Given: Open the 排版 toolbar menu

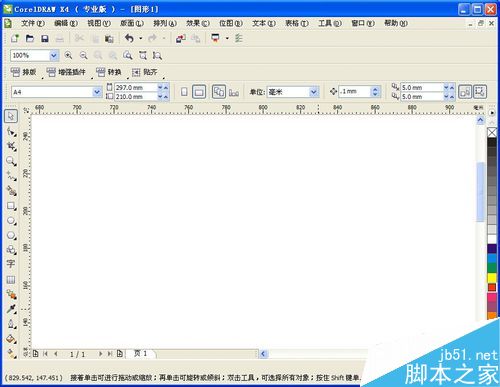Looking at the screenshot, I should (x=23, y=72).
